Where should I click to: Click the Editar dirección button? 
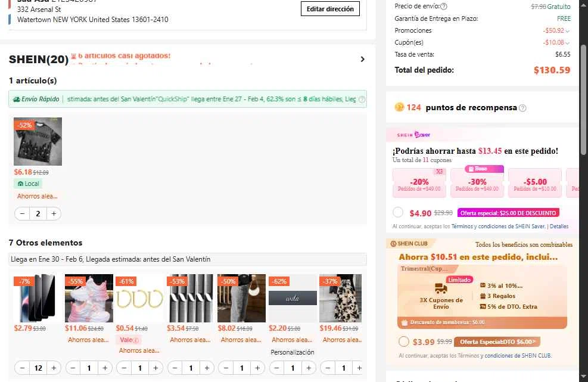pos(330,8)
